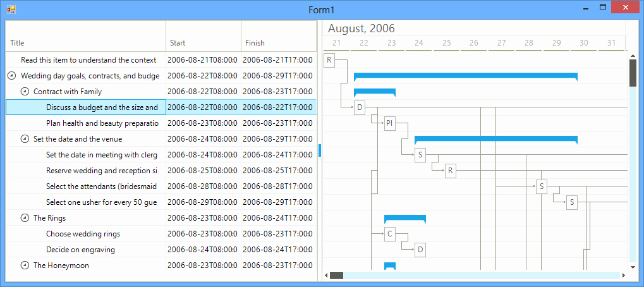Viewport: 644px width, 287px height.
Task: Click the Contract with Family summary bar
Action: click(375, 92)
